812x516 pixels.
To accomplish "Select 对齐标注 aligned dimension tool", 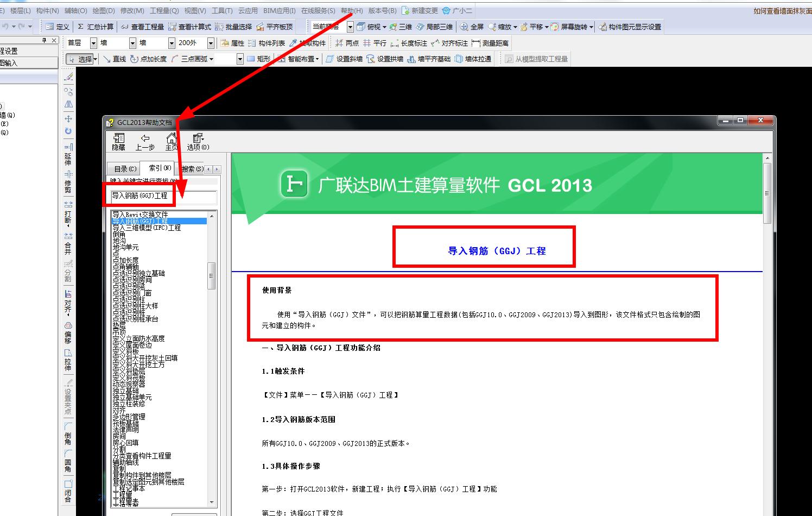I will pyautogui.click(x=449, y=43).
